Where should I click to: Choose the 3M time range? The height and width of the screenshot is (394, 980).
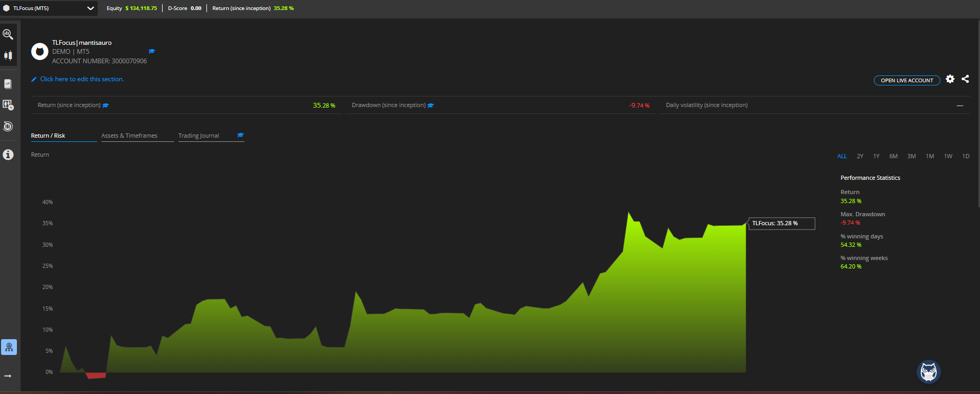(x=911, y=156)
